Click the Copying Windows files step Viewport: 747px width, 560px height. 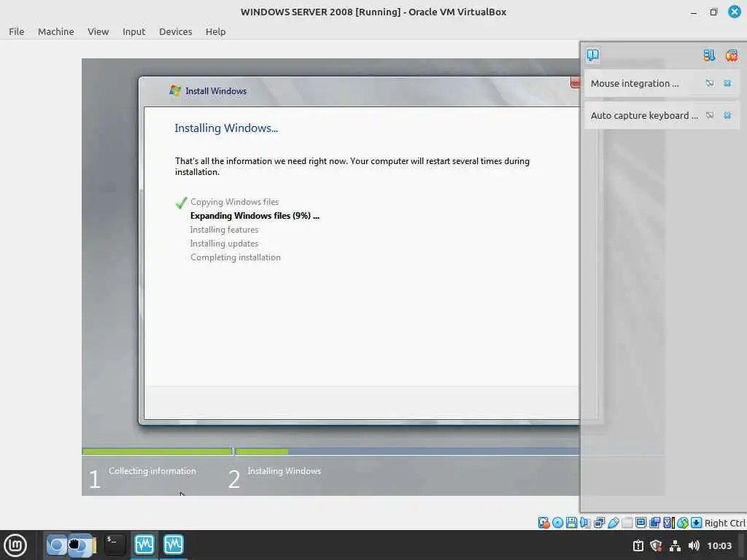(x=234, y=202)
